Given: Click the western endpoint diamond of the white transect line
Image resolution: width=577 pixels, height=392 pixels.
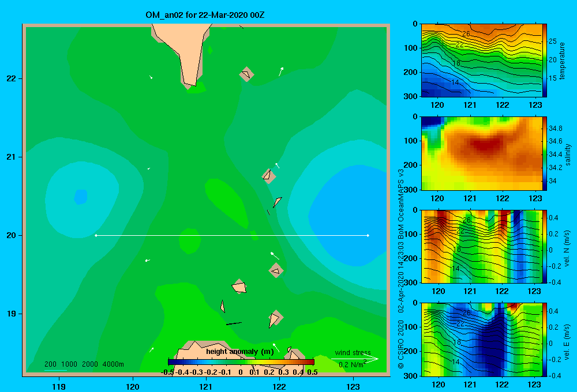Looking at the screenshot, I should 96,235.
